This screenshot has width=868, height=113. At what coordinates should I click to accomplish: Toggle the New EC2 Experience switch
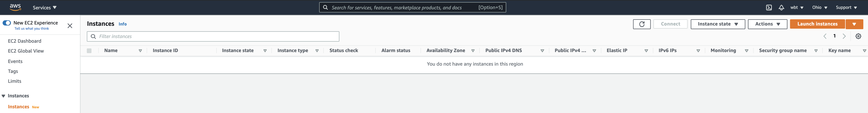pyautogui.click(x=7, y=23)
